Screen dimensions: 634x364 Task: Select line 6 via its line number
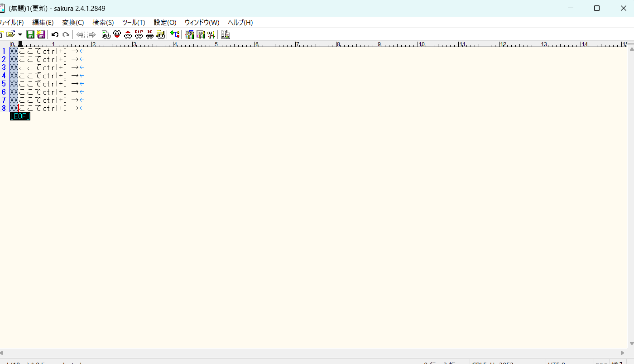point(4,92)
